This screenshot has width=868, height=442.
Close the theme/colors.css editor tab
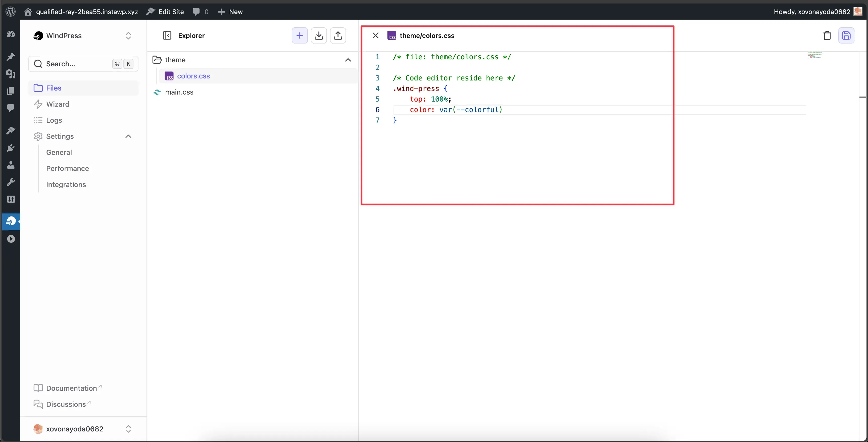point(376,35)
